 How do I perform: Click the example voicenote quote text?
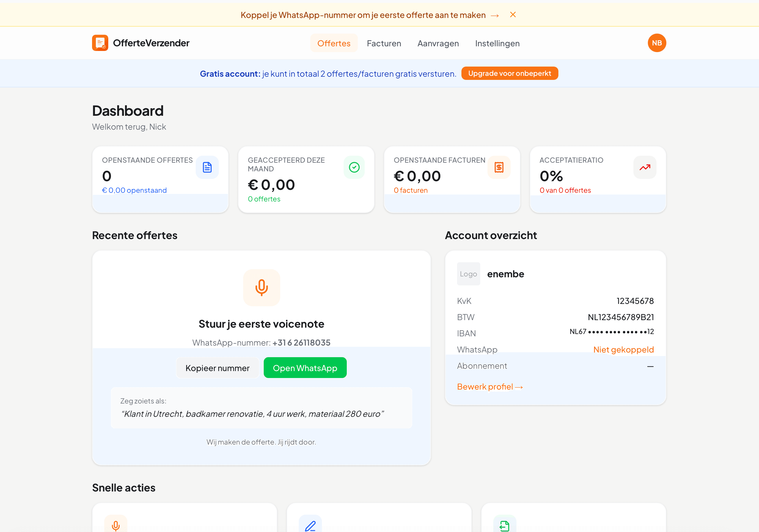pos(252,414)
